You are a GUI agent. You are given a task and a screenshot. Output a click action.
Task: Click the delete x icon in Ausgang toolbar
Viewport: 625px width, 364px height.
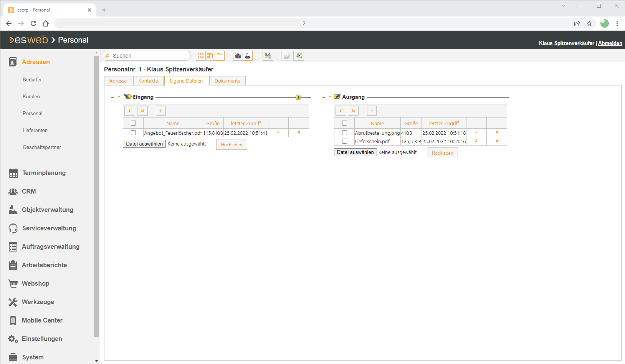pyautogui.click(x=353, y=111)
